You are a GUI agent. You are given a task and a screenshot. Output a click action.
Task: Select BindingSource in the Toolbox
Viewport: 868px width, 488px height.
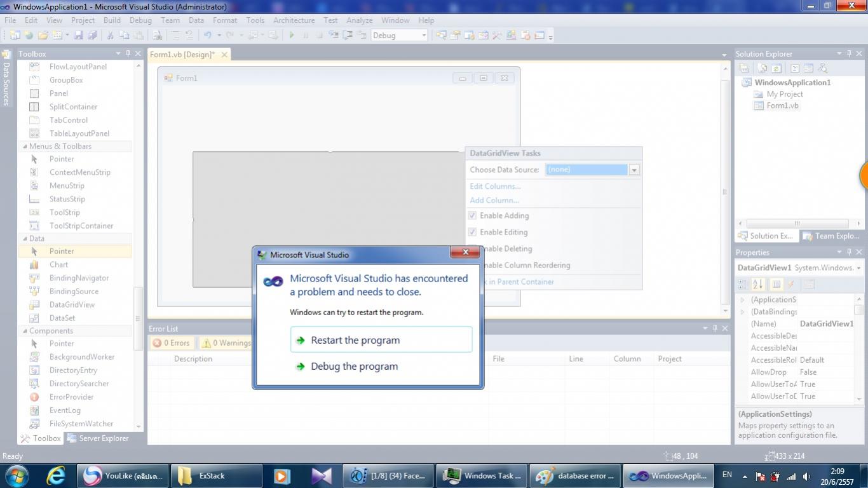75,291
